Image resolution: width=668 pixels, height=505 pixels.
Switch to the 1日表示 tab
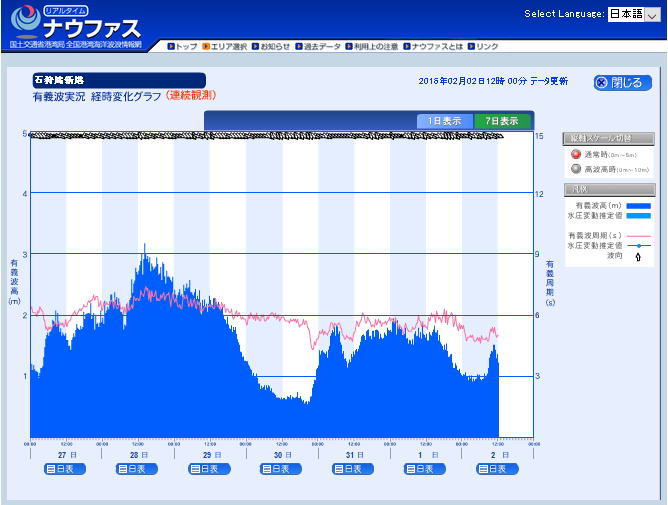444,121
